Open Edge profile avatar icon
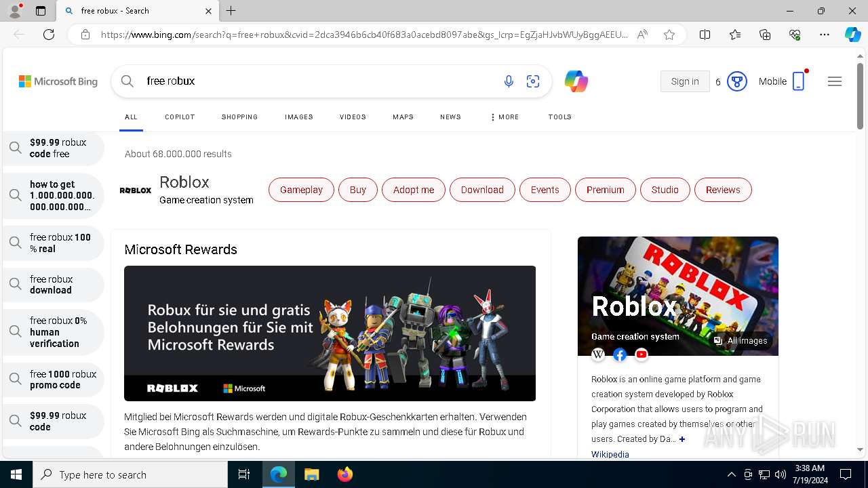This screenshot has width=868, height=488. pyautogui.click(x=15, y=11)
